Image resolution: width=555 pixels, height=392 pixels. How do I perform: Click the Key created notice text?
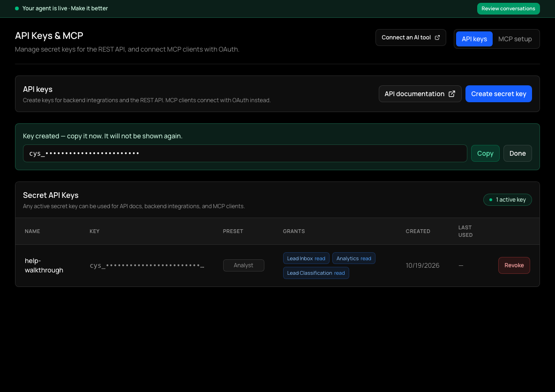103,136
